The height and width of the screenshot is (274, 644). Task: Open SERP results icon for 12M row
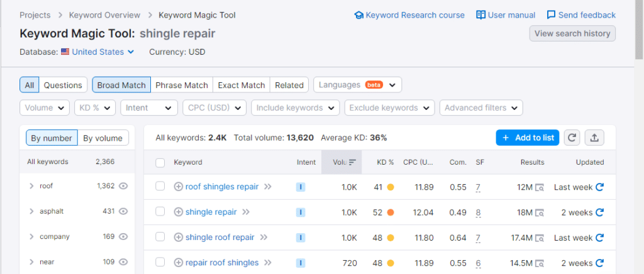pyautogui.click(x=540, y=187)
